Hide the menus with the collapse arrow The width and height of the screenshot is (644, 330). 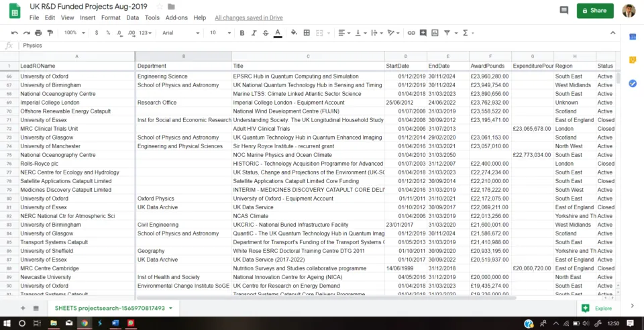[612, 33]
